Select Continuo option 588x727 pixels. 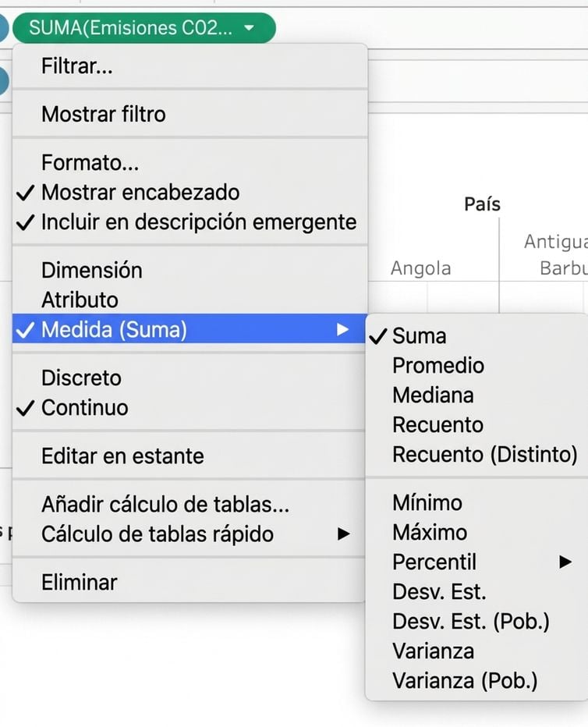[190, 407]
